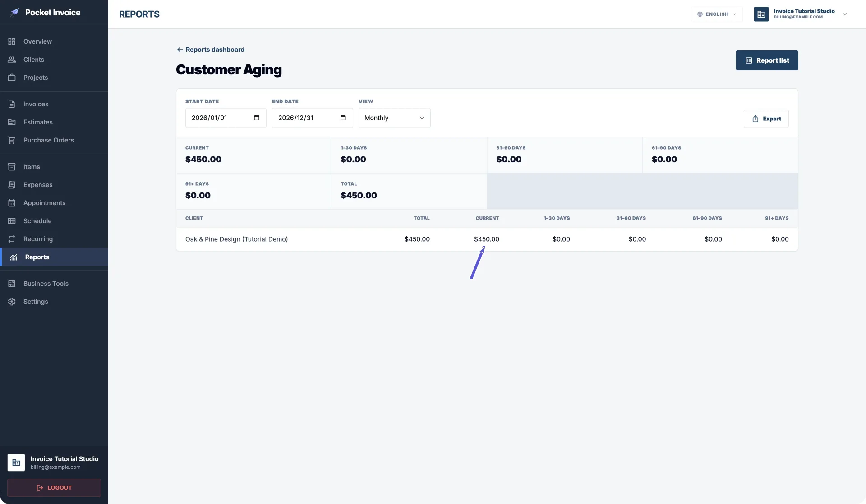Click the Appointments calendar icon

[x=12, y=203]
